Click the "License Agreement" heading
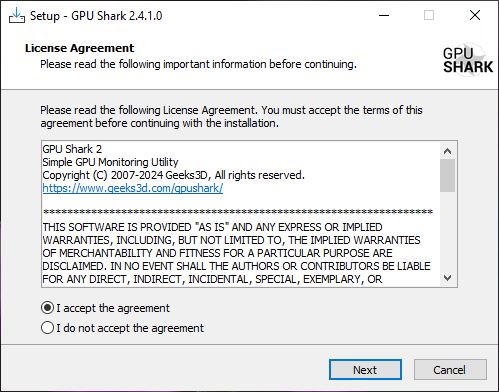Screen dimensions: 499x392 pyautogui.click(x=79, y=48)
